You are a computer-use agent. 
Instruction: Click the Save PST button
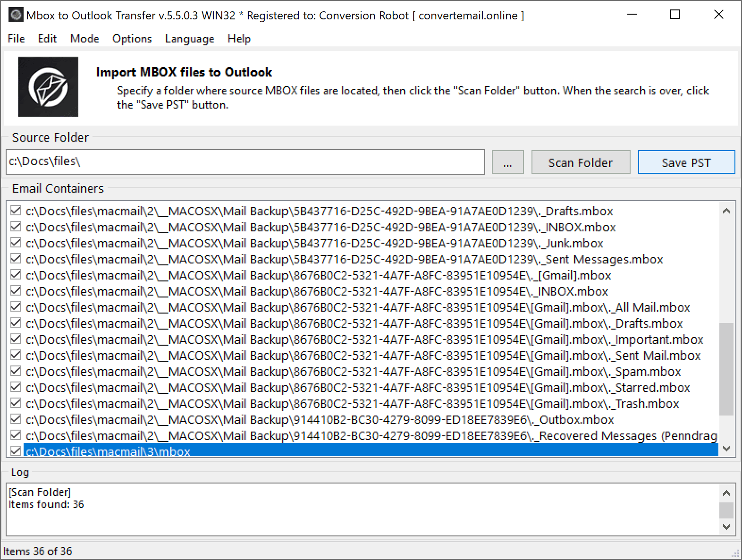pyautogui.click(x=686, y=162)
